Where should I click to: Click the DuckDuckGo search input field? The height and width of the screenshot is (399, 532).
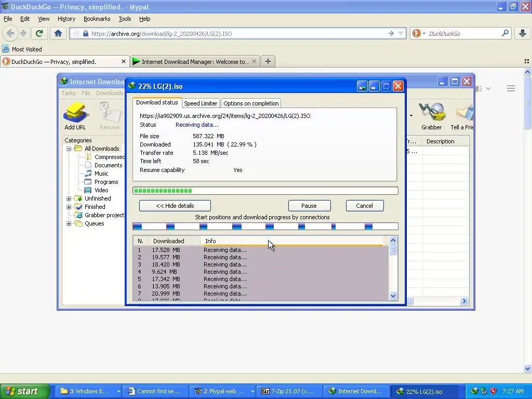[463, 33]
